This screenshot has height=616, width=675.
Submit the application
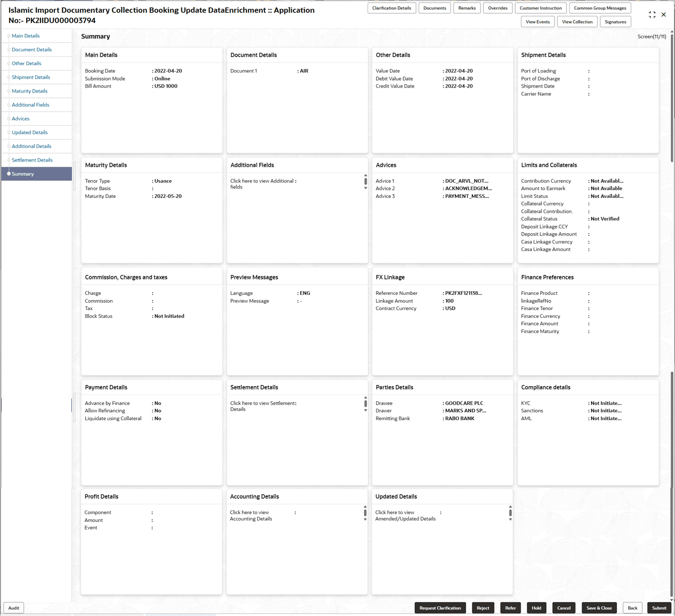[x=659, y=608]
